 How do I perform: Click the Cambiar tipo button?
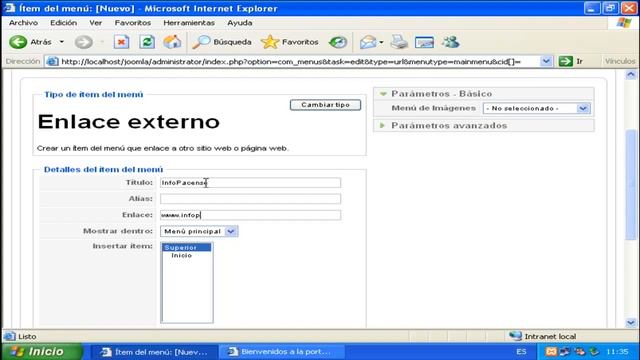(325, 105)
